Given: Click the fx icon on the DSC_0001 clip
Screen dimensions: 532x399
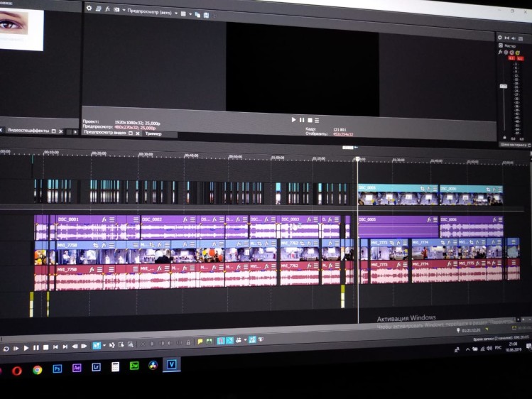Looking at the screenshot, I should [x=104, y=219].
